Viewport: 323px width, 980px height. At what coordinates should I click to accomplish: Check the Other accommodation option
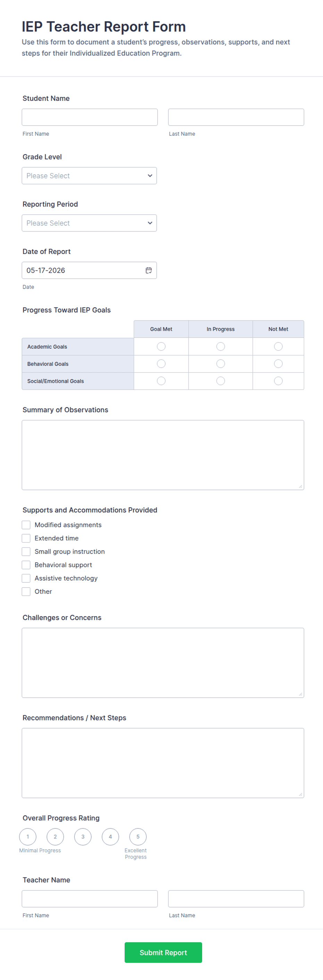[26, 591]
